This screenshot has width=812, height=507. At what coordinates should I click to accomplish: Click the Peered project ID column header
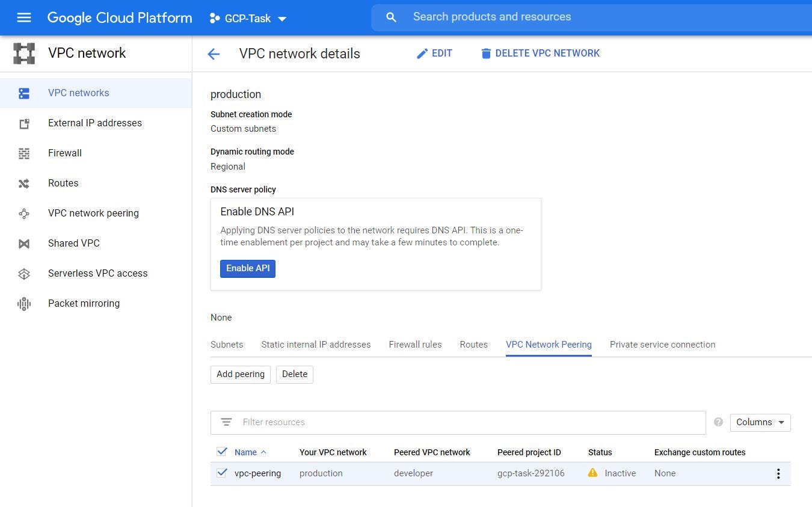pyautogui.click(x=529, y=452)
